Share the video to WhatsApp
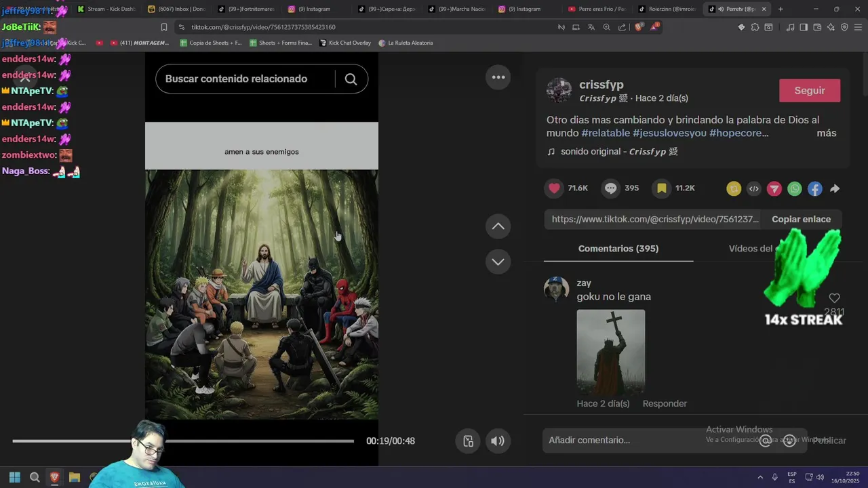Image resolution: width=868 pixels, height=488 pixels. coord(795,189)
